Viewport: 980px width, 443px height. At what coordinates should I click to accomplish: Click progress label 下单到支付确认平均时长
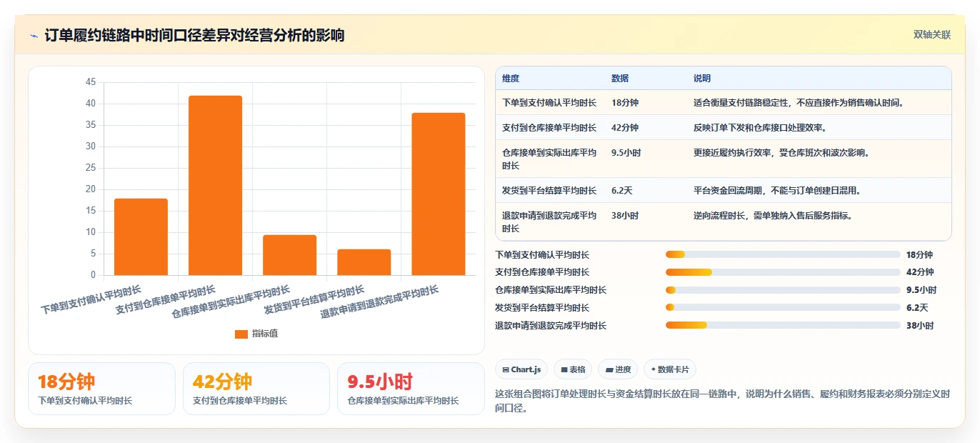pos(542,254)
